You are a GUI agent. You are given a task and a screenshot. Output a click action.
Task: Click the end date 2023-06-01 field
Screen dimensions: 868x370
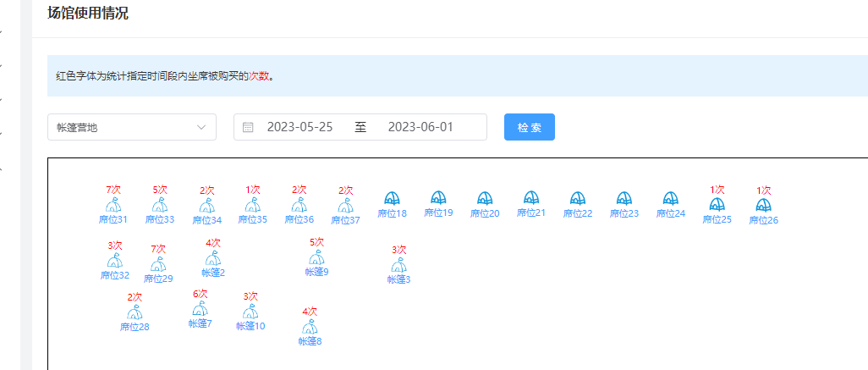pyautogui.click(x=420, y=127)
